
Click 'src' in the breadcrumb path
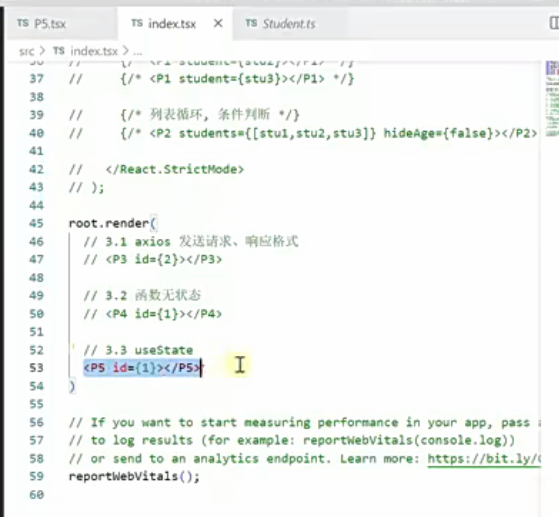pos(26,51)
